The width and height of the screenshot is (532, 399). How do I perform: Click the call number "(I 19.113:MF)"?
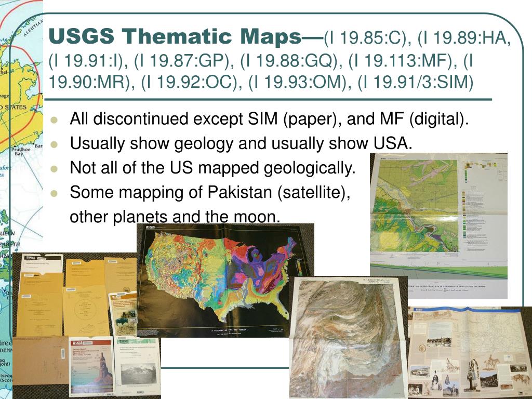click(x=402, y=60)
